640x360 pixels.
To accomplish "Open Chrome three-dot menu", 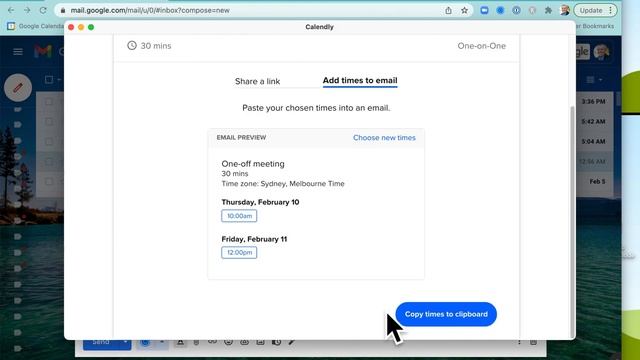I will (x=610, y=11).
